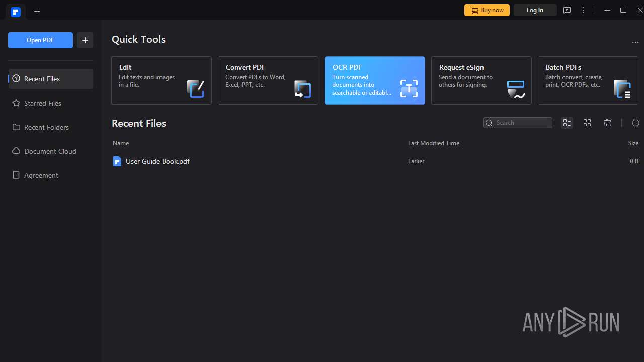
Task: Click the PDFelement home logo icon
Action: (16, 12)
